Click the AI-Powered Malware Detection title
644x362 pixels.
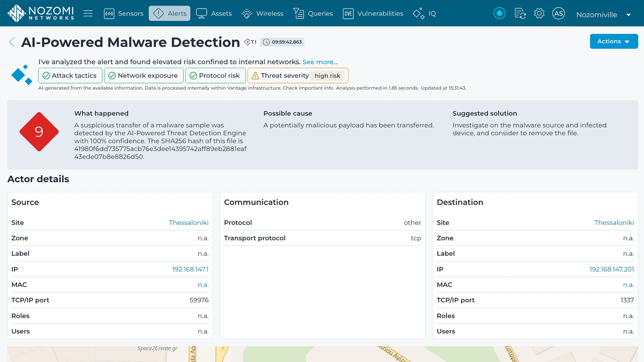tap(130, 42)
